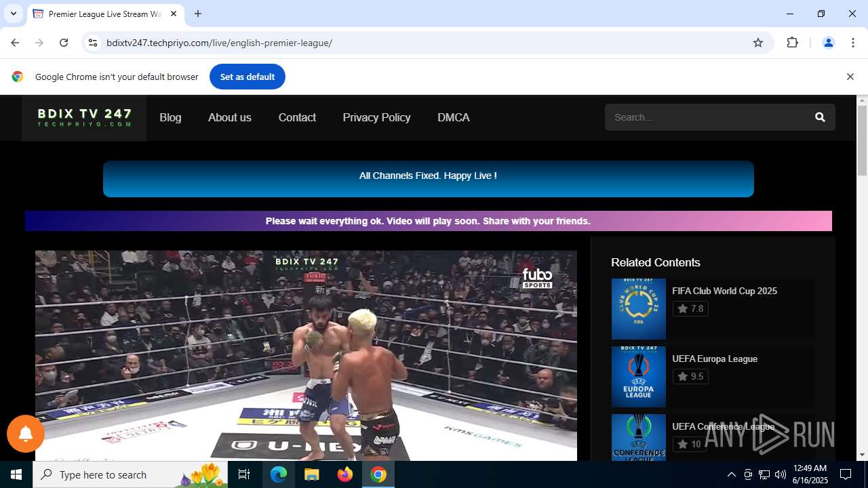Open the FIFA Club World Cup 2025 link
Viewport: 868px width, 488px height.
(724, 291)
